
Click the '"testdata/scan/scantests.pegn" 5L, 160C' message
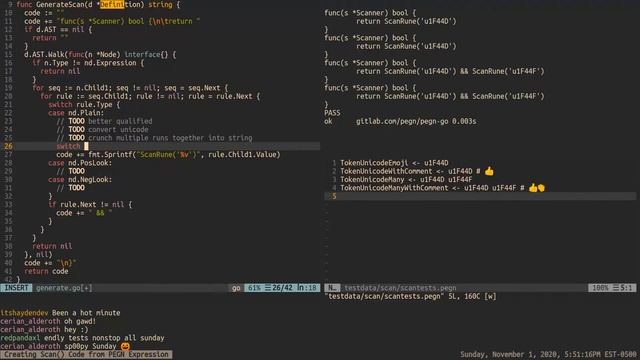pyautogui.click(x=411, y=296)
